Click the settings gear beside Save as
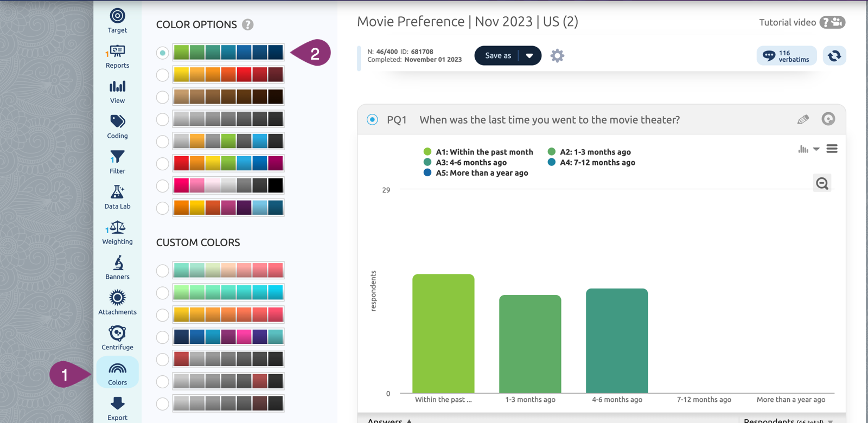The width and height of the screenshot is (868, 423). point(557,56)
